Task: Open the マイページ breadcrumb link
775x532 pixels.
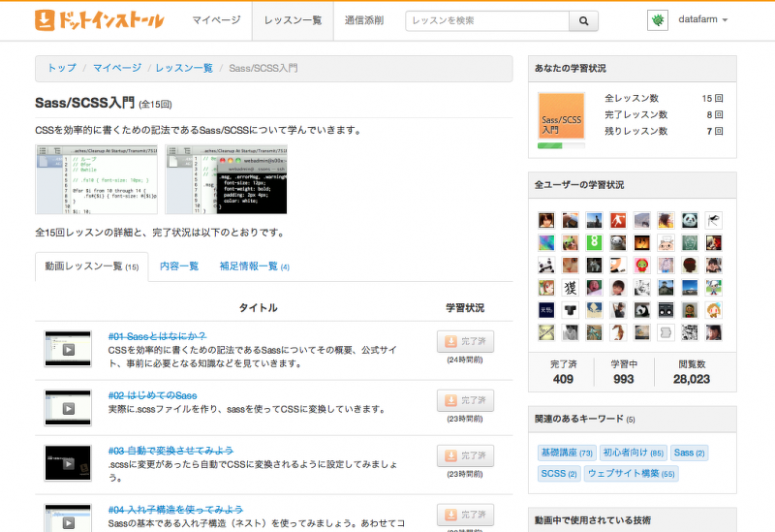Action: pos(117,68)
